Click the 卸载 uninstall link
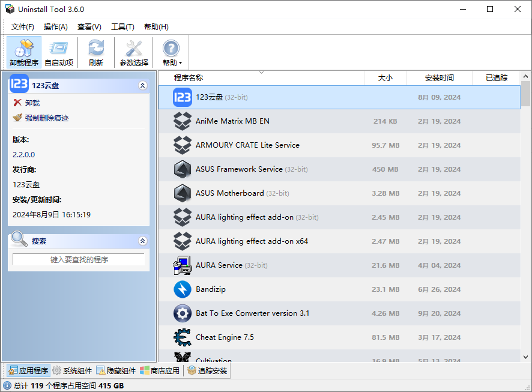 32,103
